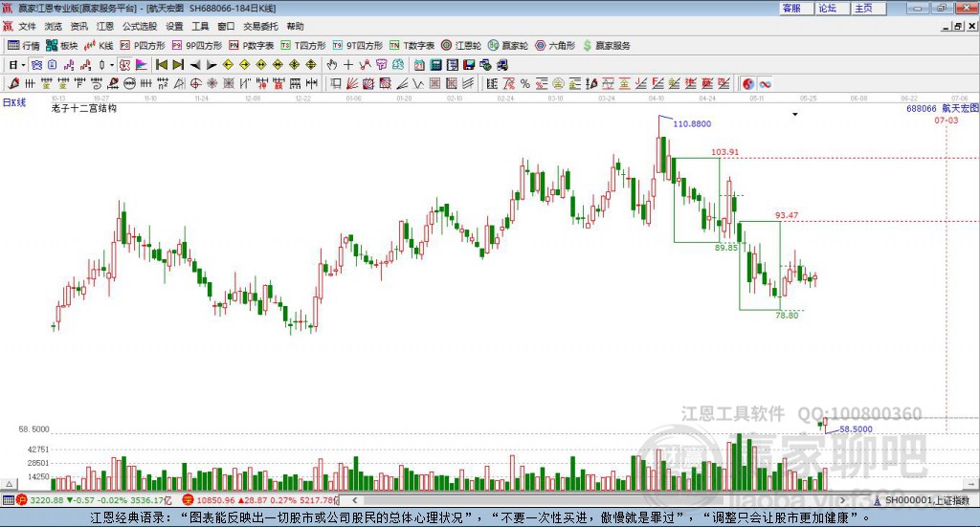Open the 江恩 menu

click(x=105, y=26)
